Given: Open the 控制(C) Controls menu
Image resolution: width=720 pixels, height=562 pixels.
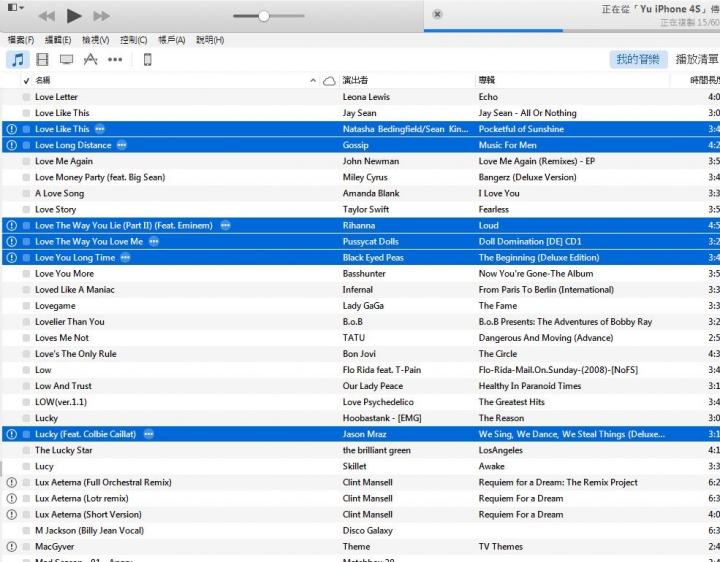Looking at the screenshot, I should pos(134,40).
